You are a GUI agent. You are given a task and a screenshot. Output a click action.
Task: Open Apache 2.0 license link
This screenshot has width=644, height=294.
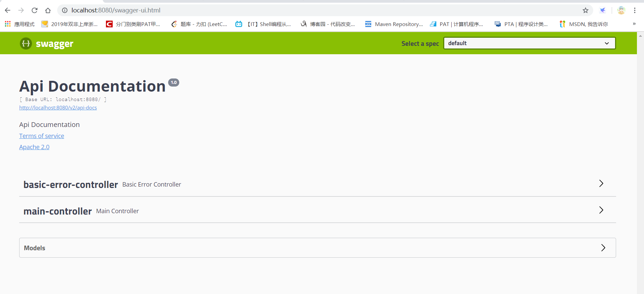pyautogui.click(x=34, y=147)
